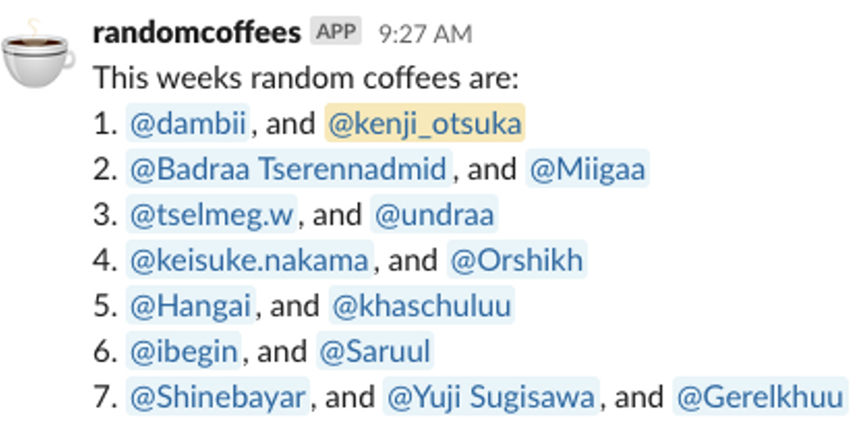Open the @ibegin mention

[184, 352]
